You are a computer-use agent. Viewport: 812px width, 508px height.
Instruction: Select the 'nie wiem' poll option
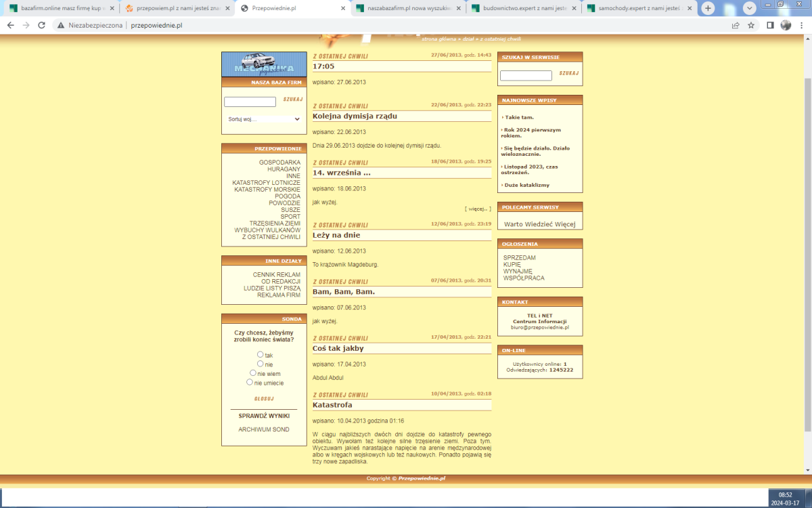[253, 373]
